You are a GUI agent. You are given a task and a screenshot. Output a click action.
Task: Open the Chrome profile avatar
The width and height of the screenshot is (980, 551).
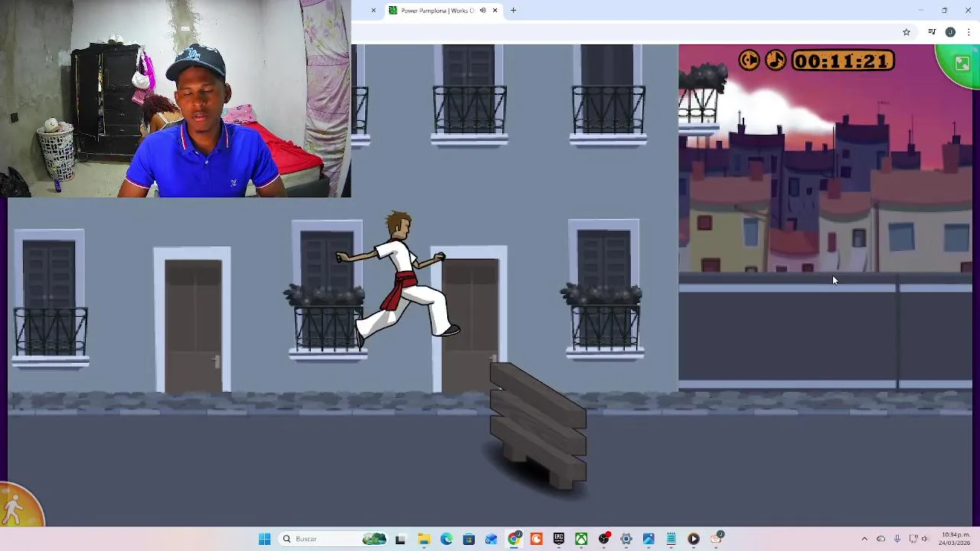coord(950,32)
